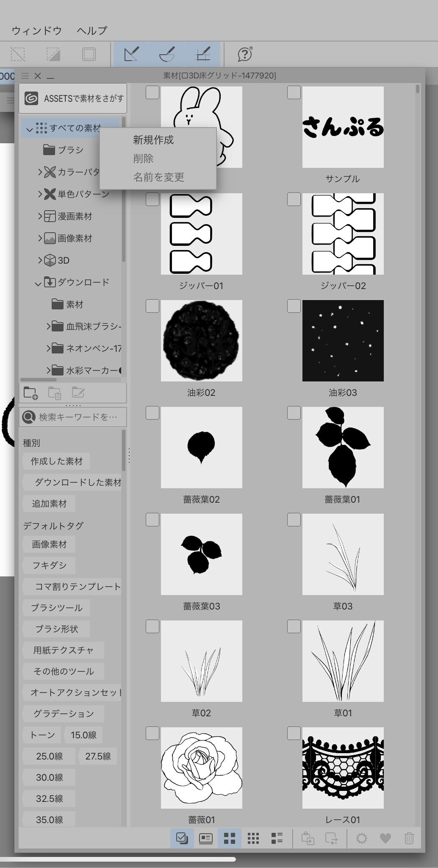Open material properties gear icon
The width and height of the screenshot is (438, 868).
tap(362, 838)
